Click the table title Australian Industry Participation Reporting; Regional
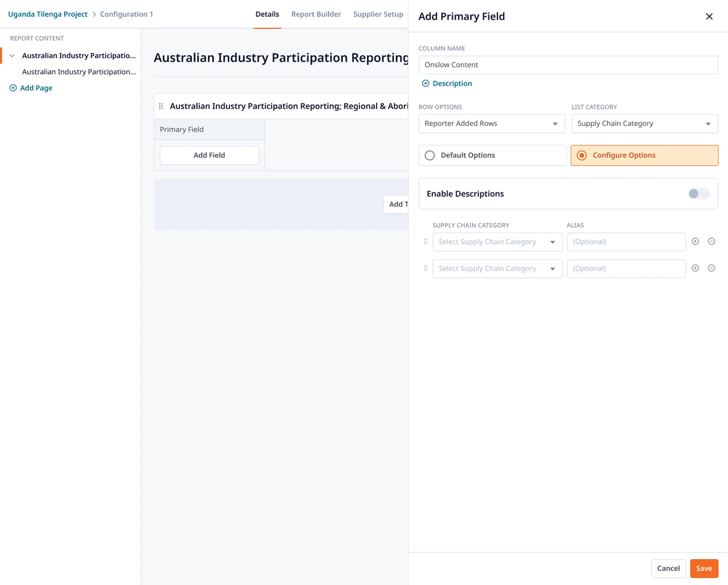Image resolution: width=728 pixels, height=585 pixels. click(289, 106)
